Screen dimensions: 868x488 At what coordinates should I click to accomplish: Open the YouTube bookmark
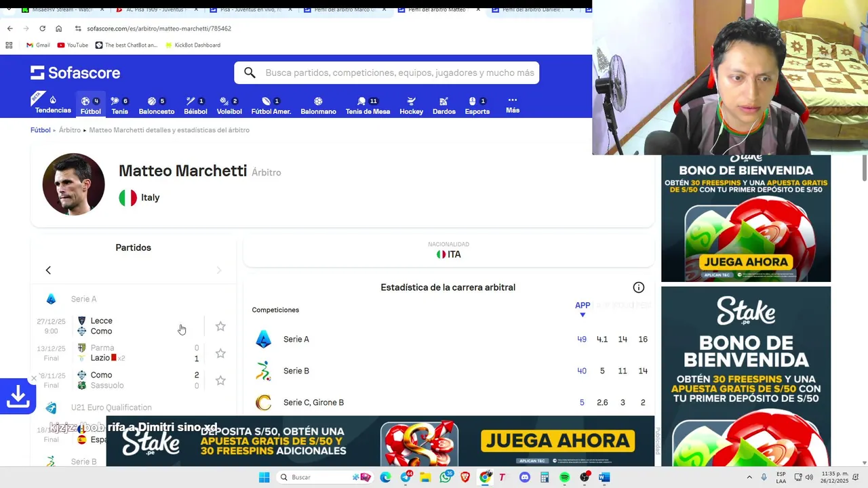(73, 45)
